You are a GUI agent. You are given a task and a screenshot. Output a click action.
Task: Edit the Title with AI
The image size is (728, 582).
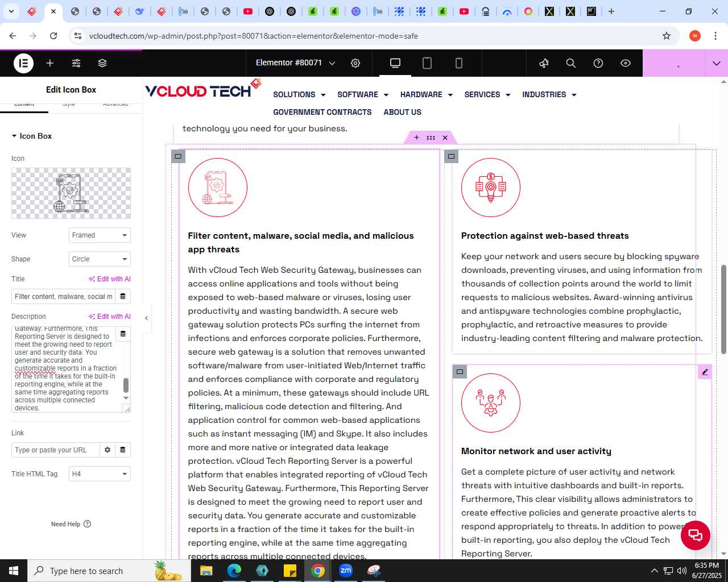[x=110, y=279]
